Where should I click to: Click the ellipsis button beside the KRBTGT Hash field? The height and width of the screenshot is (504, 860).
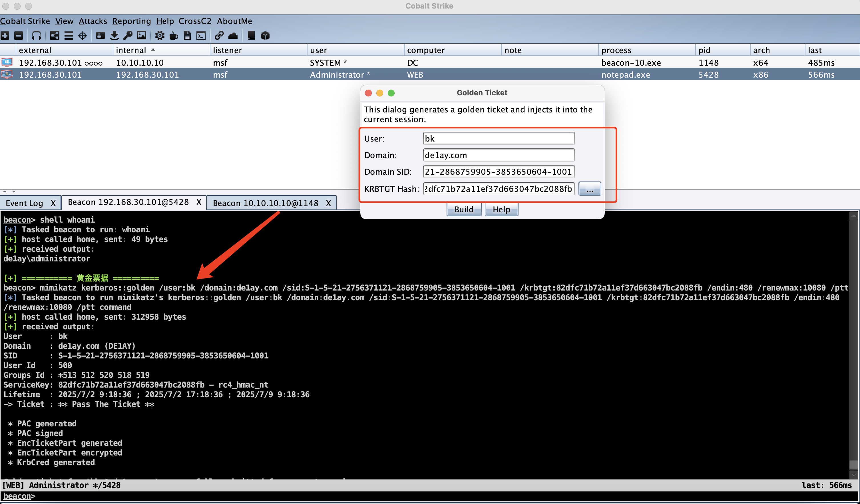(x=590, y=189)
